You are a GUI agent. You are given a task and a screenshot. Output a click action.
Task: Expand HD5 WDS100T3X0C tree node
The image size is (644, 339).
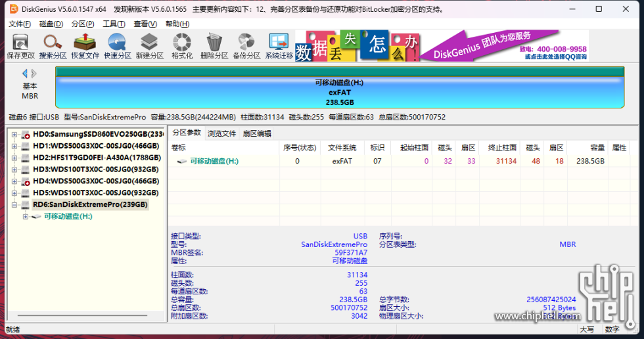14,193
